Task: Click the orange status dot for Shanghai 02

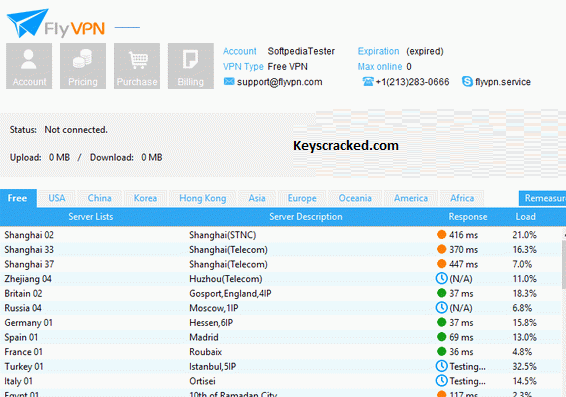Action: pyautogui.click(x=441, y=235)
